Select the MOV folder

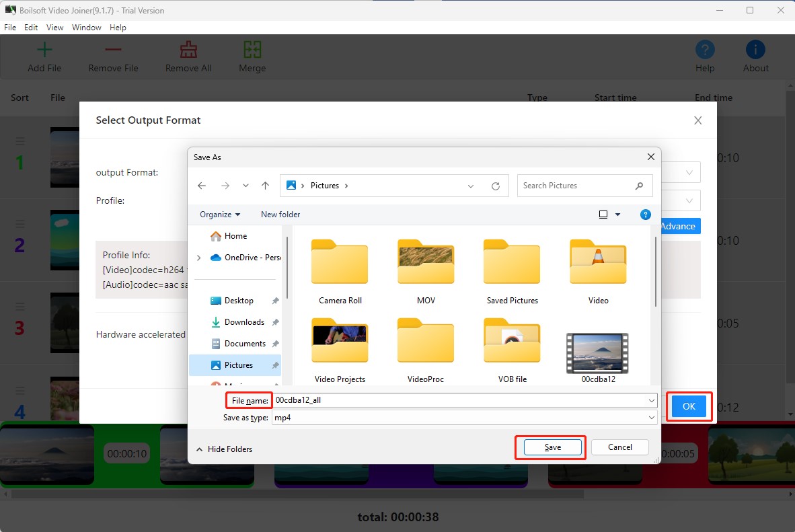426,272
